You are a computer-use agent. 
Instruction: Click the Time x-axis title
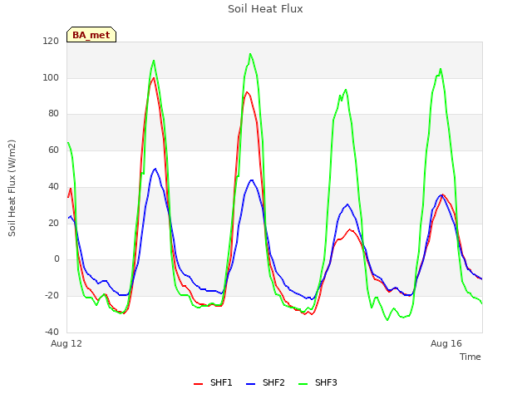tap(470, 357)
